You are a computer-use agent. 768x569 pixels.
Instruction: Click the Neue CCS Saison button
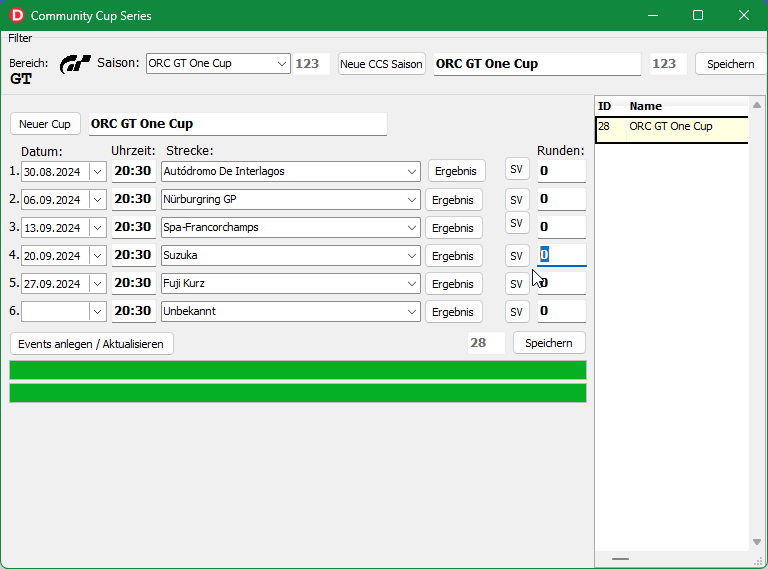[x=381, y=64]
